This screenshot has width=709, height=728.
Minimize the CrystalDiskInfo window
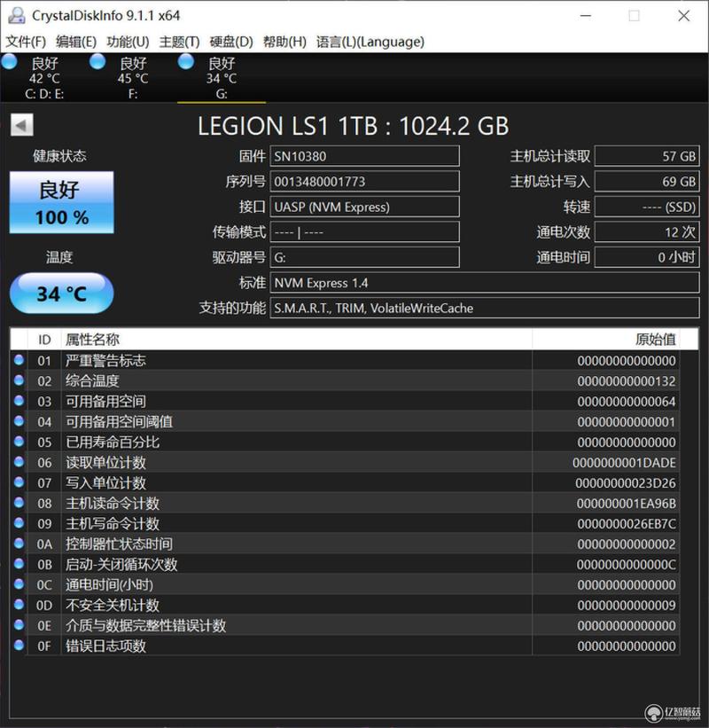(x=586, y=16)
